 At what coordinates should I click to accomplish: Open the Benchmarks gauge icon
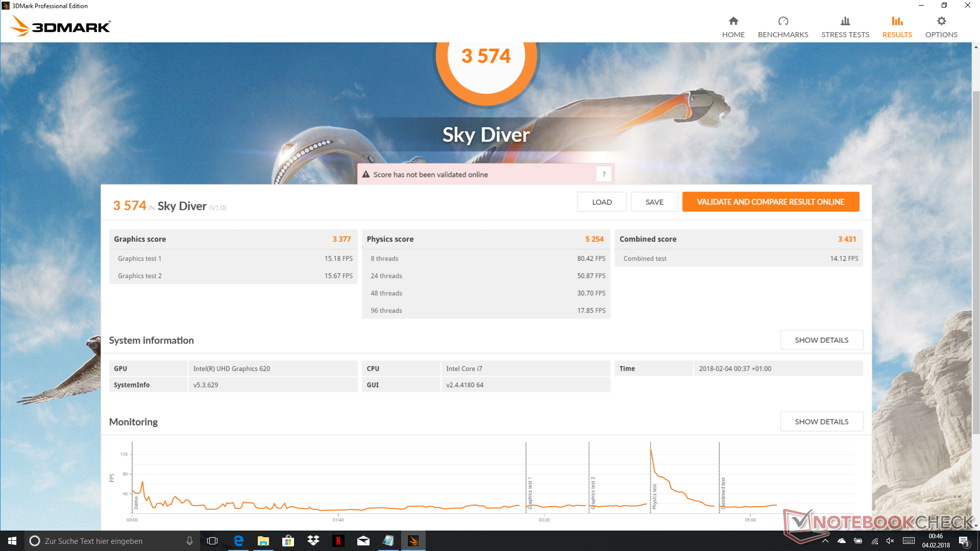click(x=782, y=21)
